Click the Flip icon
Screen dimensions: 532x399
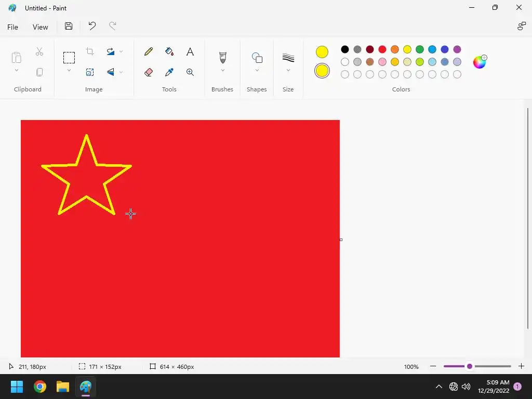(x=110, y=72)
